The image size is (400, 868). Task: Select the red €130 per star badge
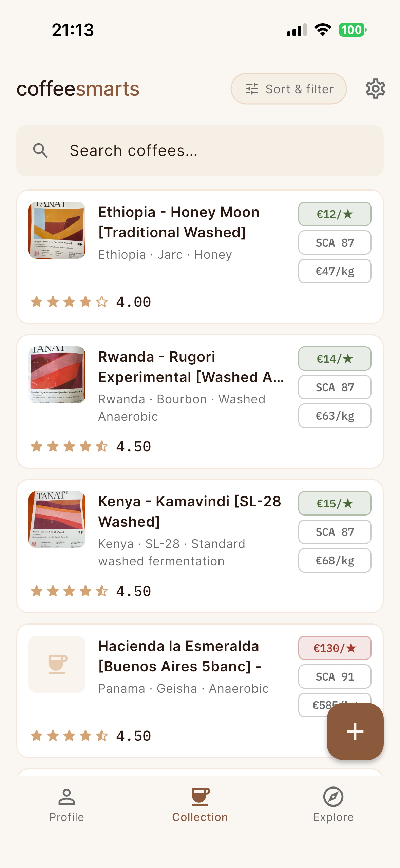pos(335,648)
